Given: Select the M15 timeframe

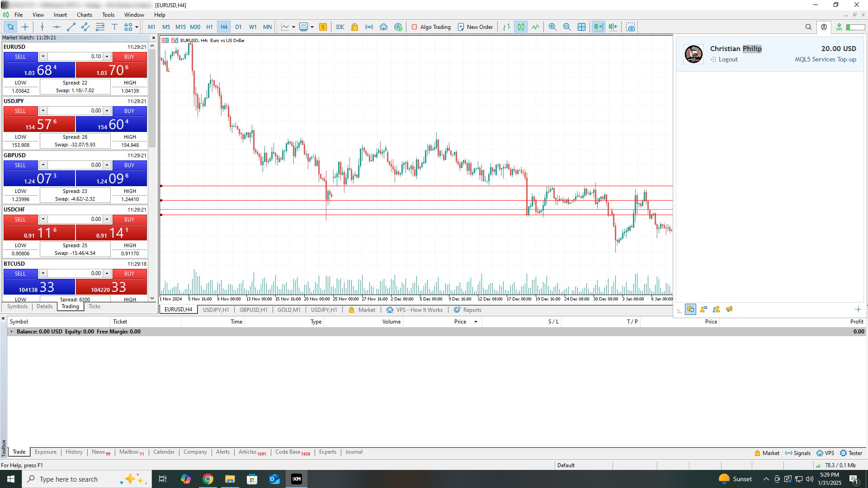Looking at the screenshot, I should [180, 27].
